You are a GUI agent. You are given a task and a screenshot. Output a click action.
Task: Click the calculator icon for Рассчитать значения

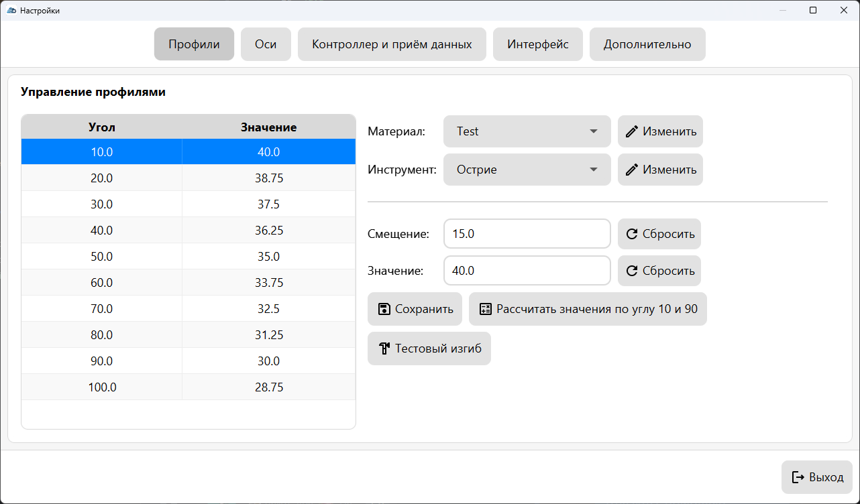485,309
